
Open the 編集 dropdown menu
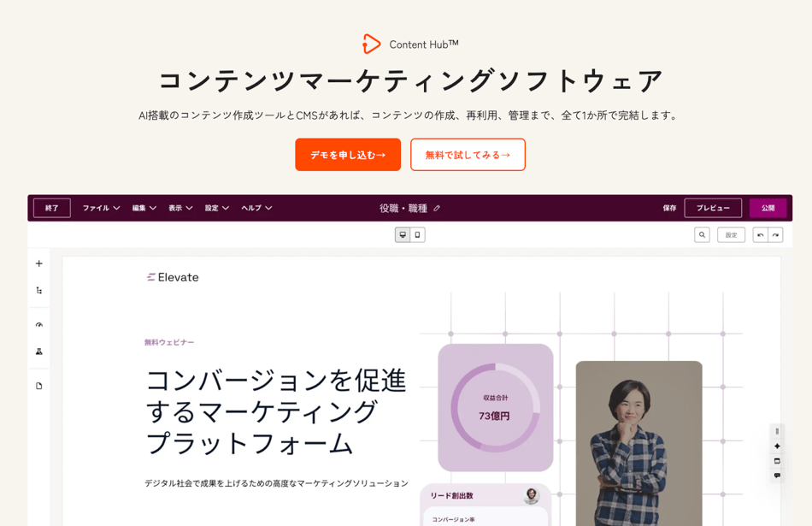[x=144, y=208]
